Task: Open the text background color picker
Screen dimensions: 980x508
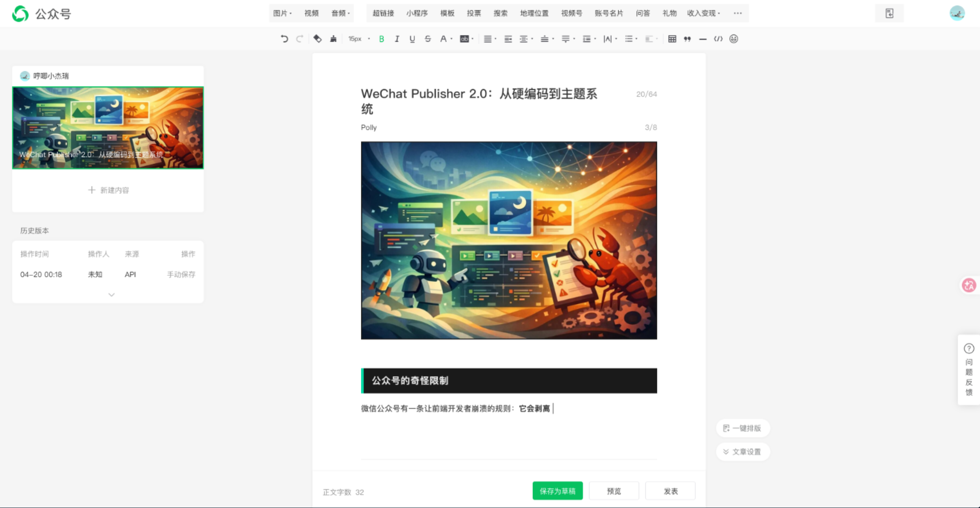Action: tap(467, 39)
